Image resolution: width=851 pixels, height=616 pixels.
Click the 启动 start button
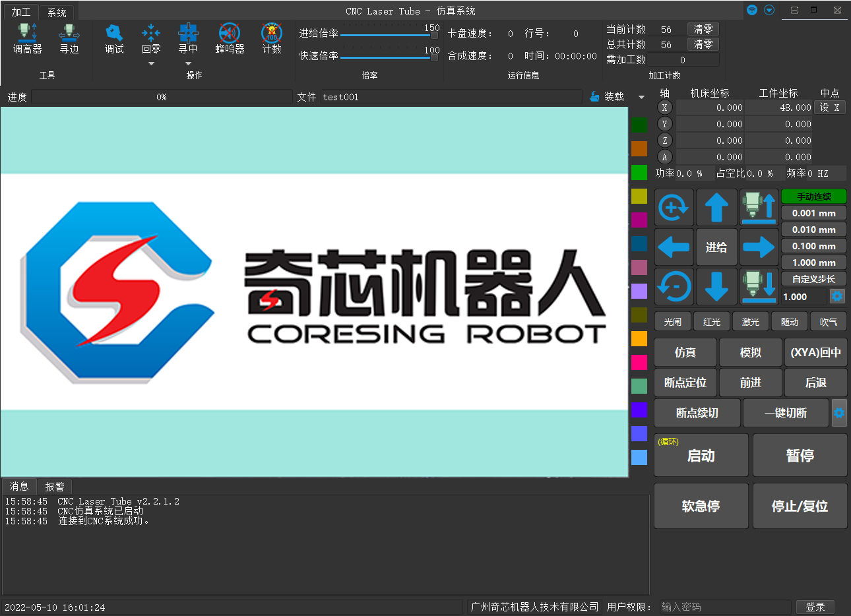pyautogui.click(x=701, y=456)
